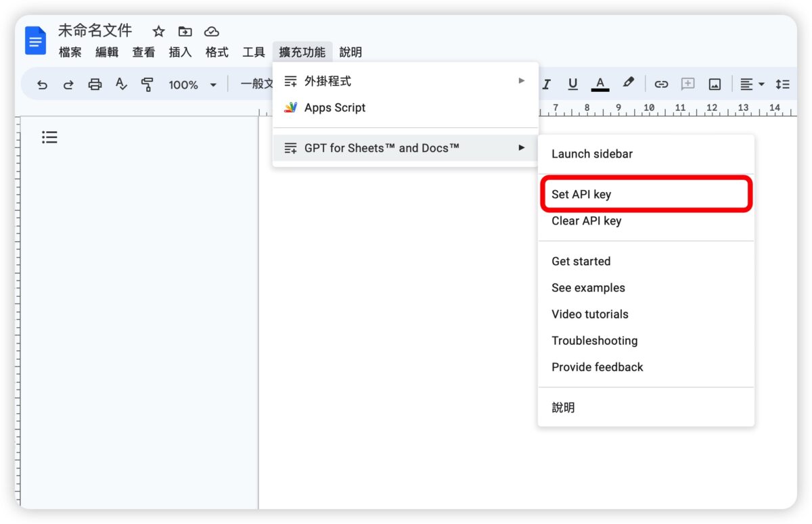The width and height of the screenshot is (812, 524).
Task: Open the 工具 menu
Action: coord(254,52)
